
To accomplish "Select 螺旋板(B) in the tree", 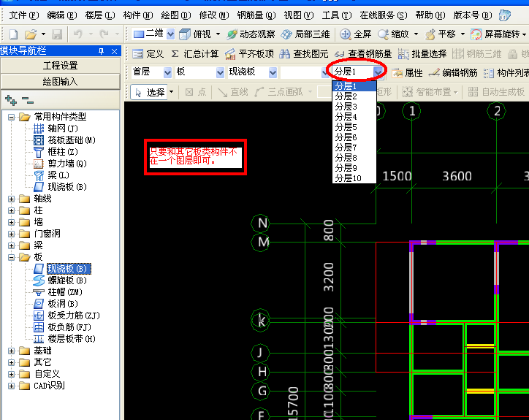I will (67, 280).
